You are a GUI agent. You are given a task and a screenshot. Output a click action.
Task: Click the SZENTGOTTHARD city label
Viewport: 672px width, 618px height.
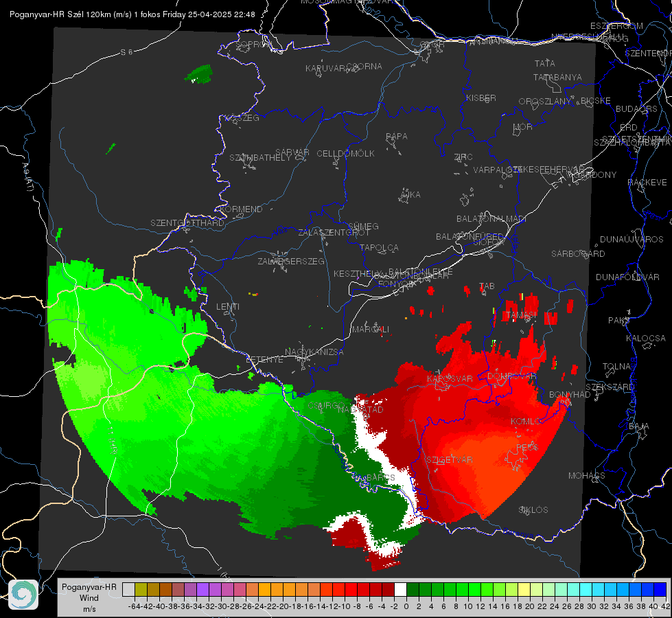(187, 223)
